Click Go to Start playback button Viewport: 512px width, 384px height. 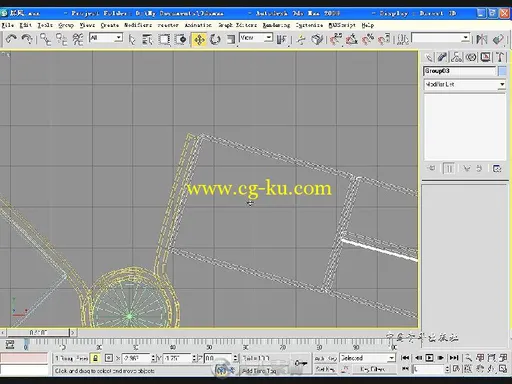405,358
